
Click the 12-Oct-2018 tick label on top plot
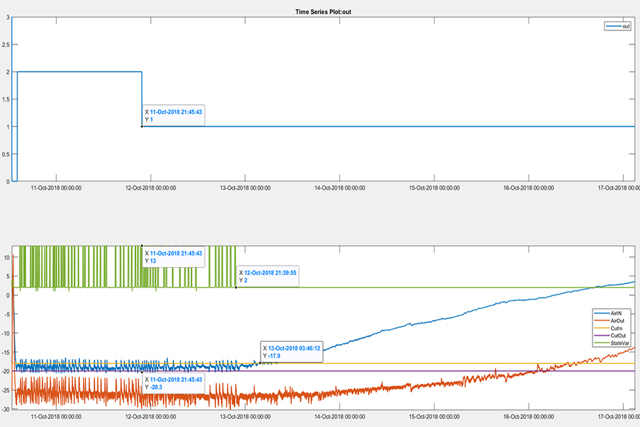pos(141,187)
